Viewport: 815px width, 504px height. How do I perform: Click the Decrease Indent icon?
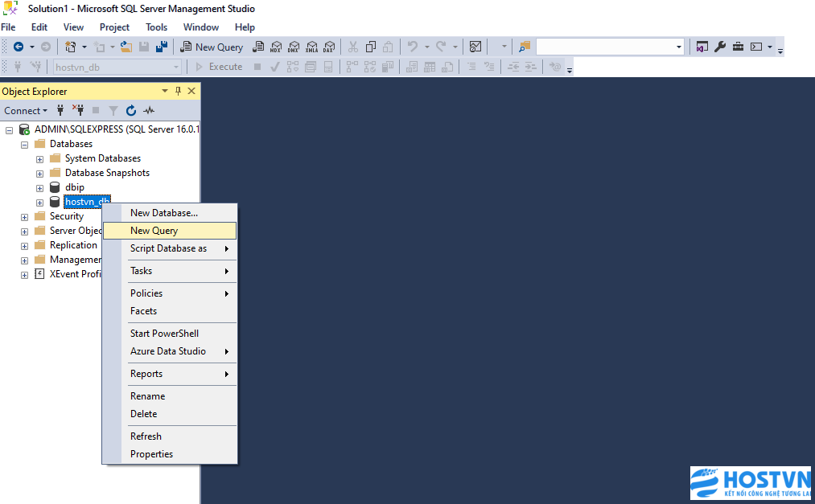(x=513, y=67)
